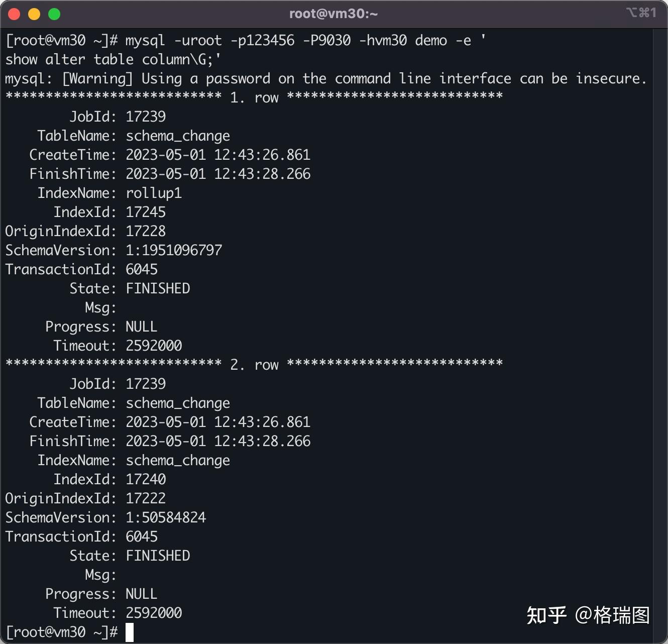Image resolution: width=668 pixels, height=644 pixels.
Task: Select the OriginIndexId 17228 value
Action: [x=146, y=231]
